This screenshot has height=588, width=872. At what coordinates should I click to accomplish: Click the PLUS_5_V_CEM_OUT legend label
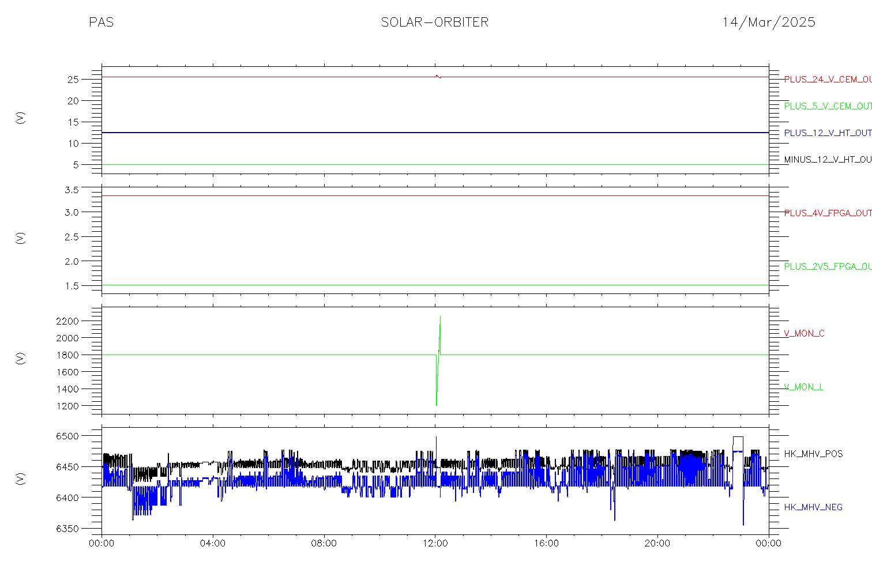[x=828, y=106]
